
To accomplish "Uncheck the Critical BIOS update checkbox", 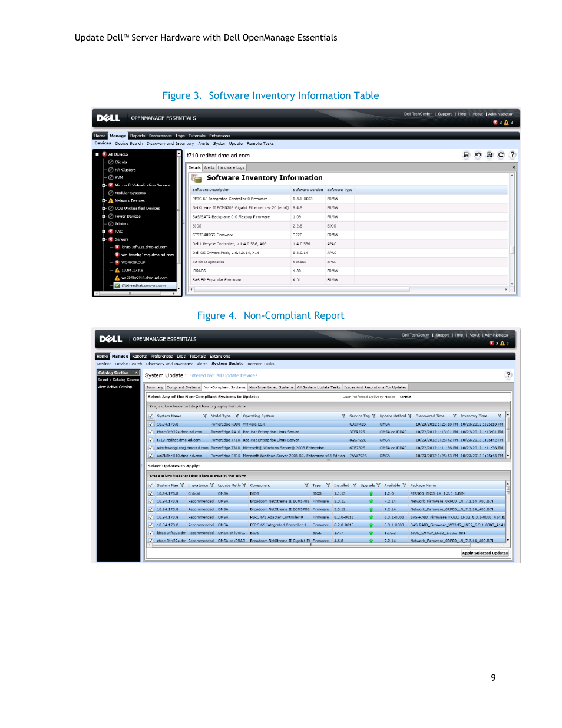I will (x=151, y=493).
